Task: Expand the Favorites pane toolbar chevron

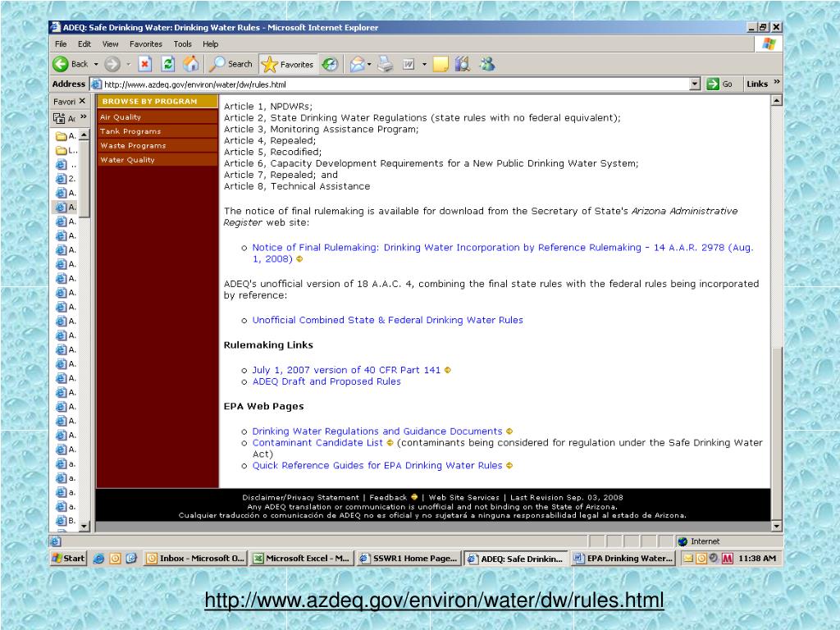Action: click(x=84, y=117)
